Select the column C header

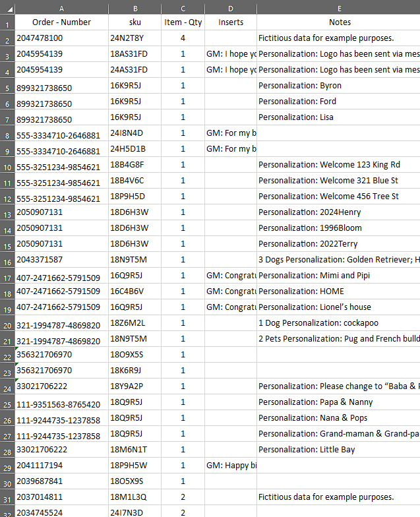pos(183,7)
